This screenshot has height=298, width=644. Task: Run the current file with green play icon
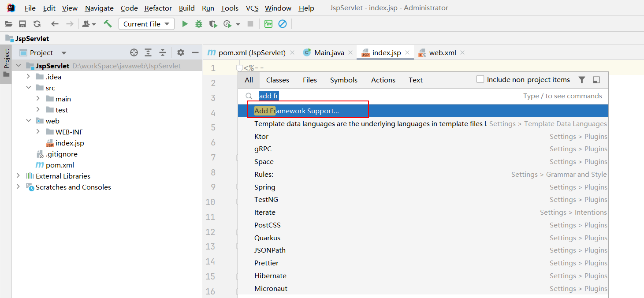(185, 24)
